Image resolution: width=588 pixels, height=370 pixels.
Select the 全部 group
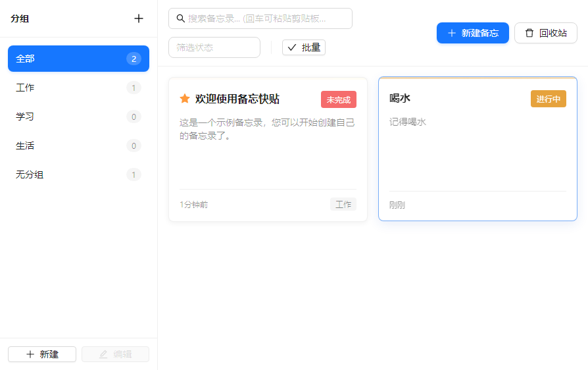78,59
